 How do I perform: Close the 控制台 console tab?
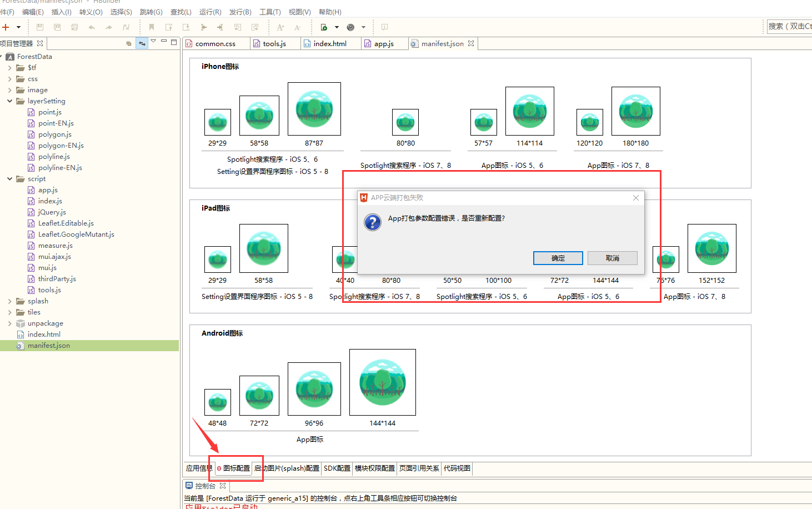[x=223, y=486]
